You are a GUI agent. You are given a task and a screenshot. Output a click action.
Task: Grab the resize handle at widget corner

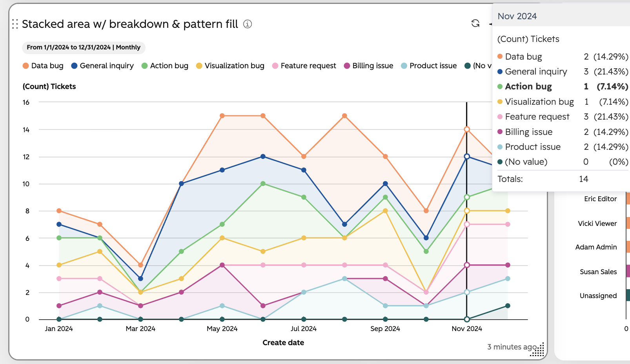pyautogui.click(x=538, y=350)
